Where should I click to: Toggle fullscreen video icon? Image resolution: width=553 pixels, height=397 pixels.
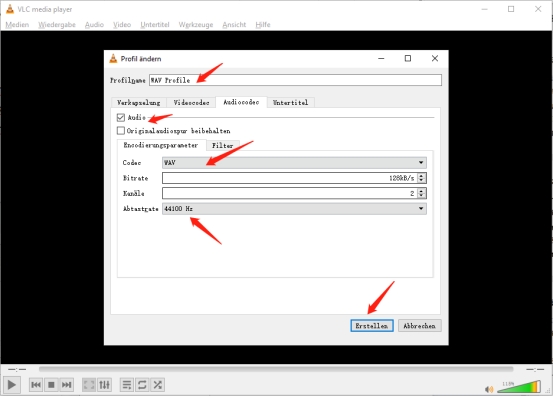tap(89, 385)
